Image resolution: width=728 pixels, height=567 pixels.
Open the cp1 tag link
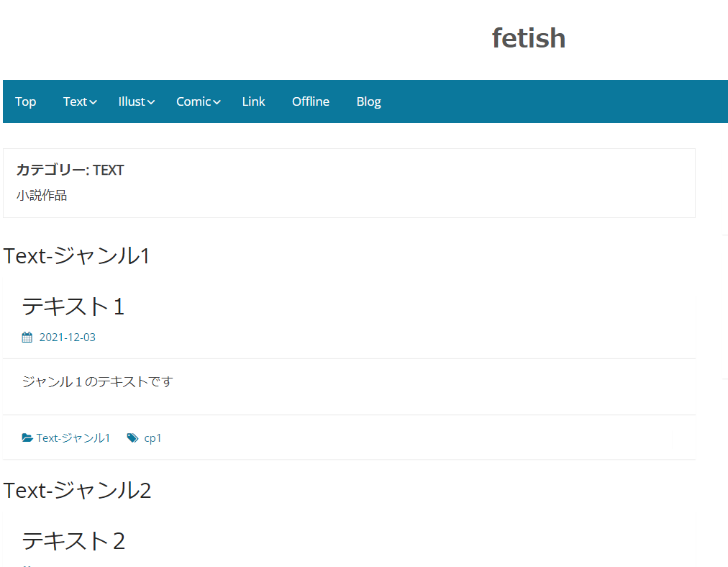coord(153,438)
